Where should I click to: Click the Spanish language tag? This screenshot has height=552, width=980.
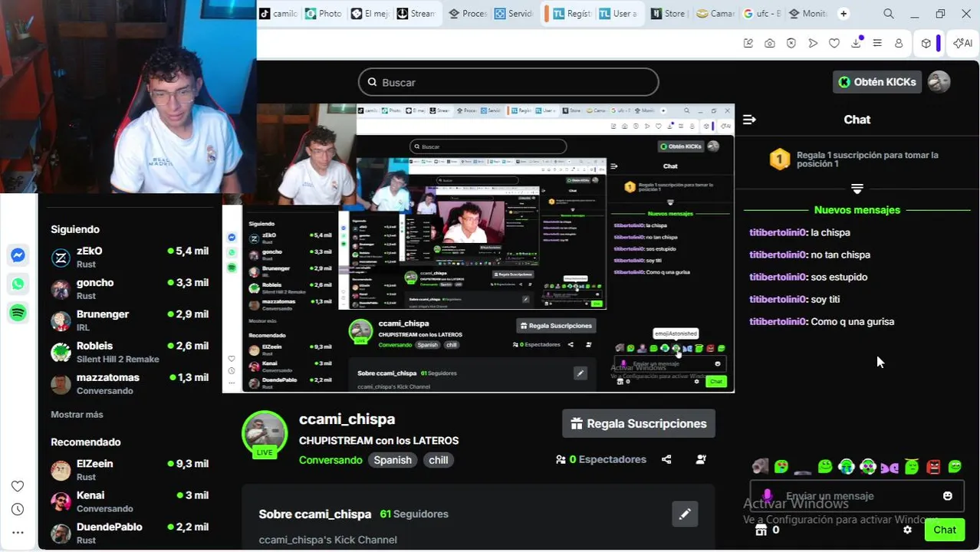(393, 460)
